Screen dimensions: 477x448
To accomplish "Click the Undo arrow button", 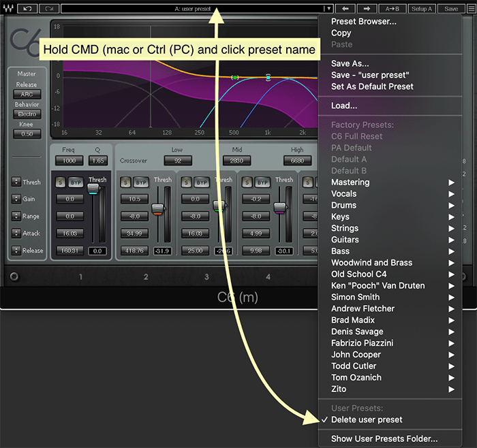I will 27,9.
